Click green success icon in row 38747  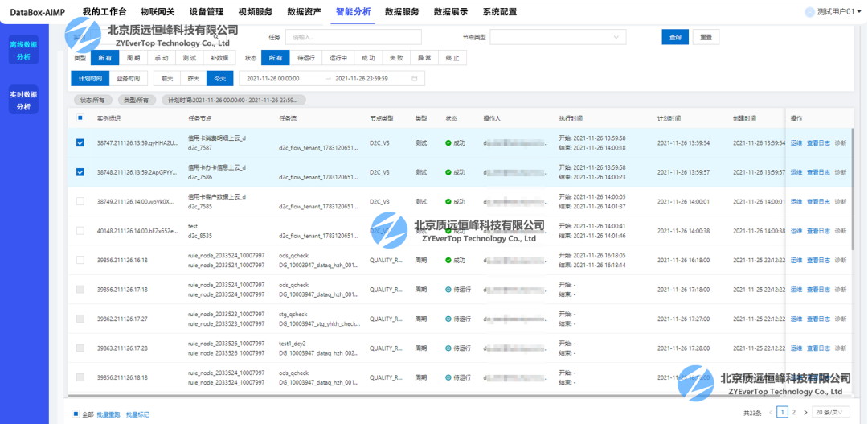click(448, 143)
